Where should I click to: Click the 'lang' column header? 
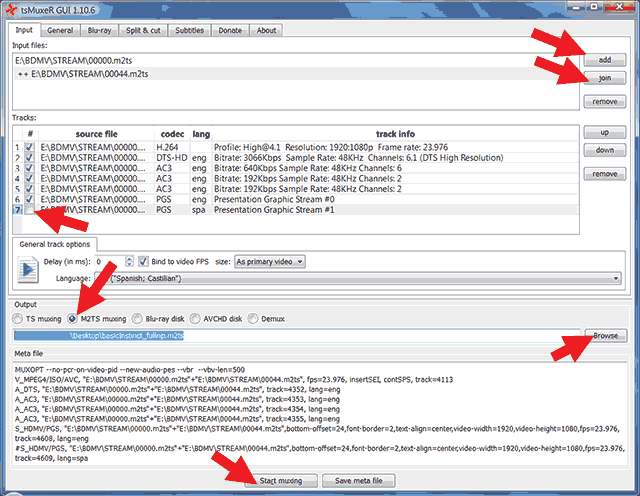(x=201, y=134)
